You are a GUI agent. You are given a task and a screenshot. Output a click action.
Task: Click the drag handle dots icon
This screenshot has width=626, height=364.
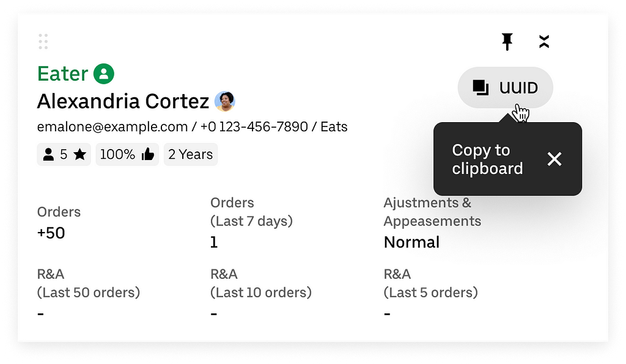coord(43,42)
